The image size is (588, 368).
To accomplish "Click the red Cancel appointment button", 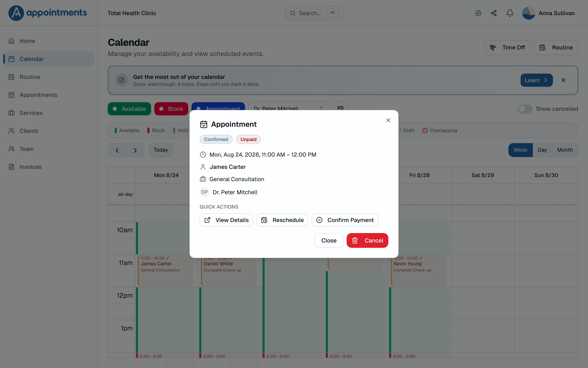I will click(367, 240).
